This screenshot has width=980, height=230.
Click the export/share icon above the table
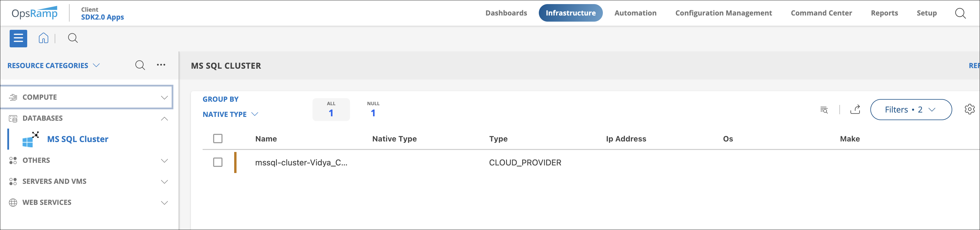[855, 110]
